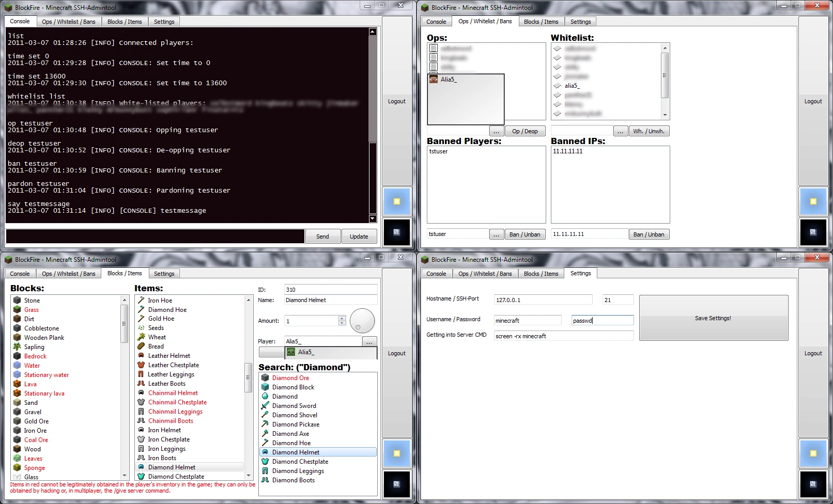Click Ban / Unban button beside IP 11.11.11.11
The image size is (833, 504).
click(649, 234)
